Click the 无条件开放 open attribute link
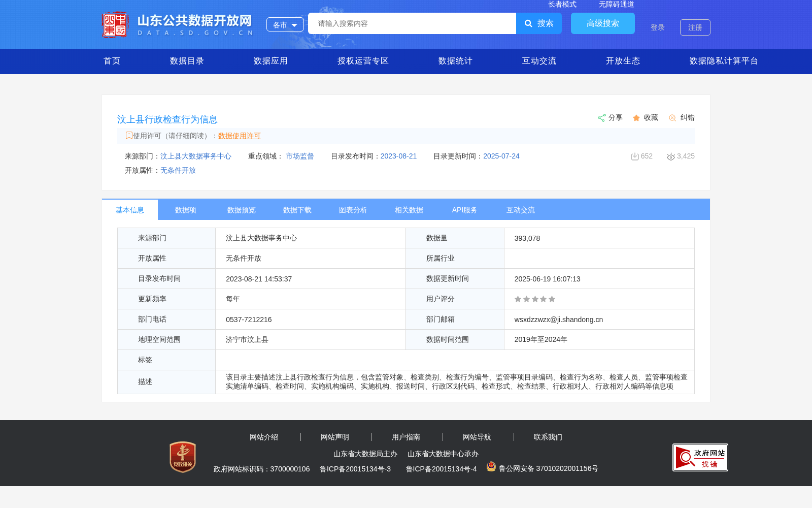The height and width of the screenshot is (508, 812). tap(178, 170)
